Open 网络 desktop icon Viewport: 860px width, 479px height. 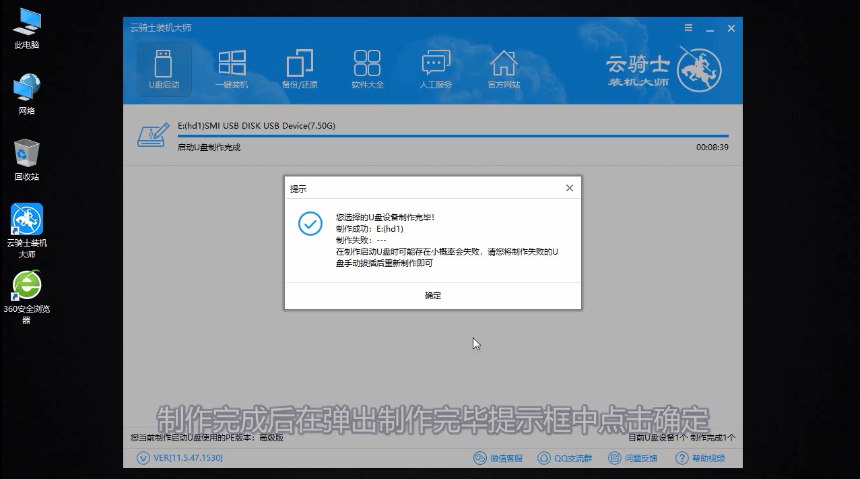pos(26,94)
